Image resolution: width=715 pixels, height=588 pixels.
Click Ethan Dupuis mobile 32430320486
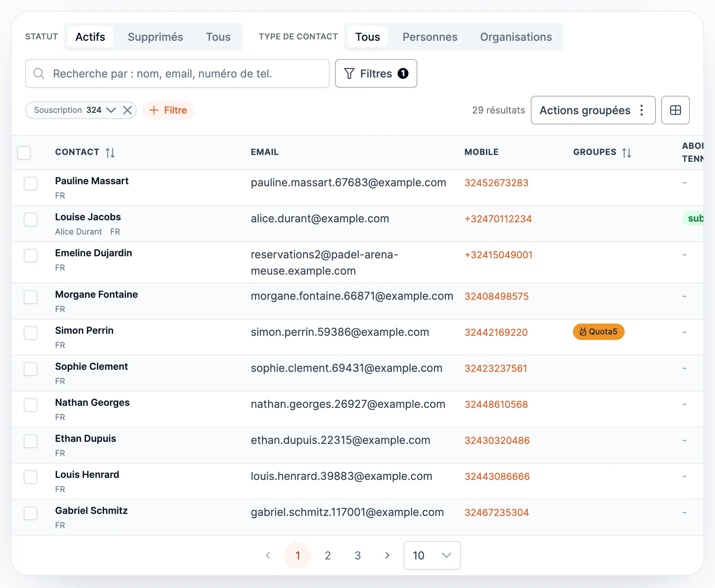(x=497, y=440)
